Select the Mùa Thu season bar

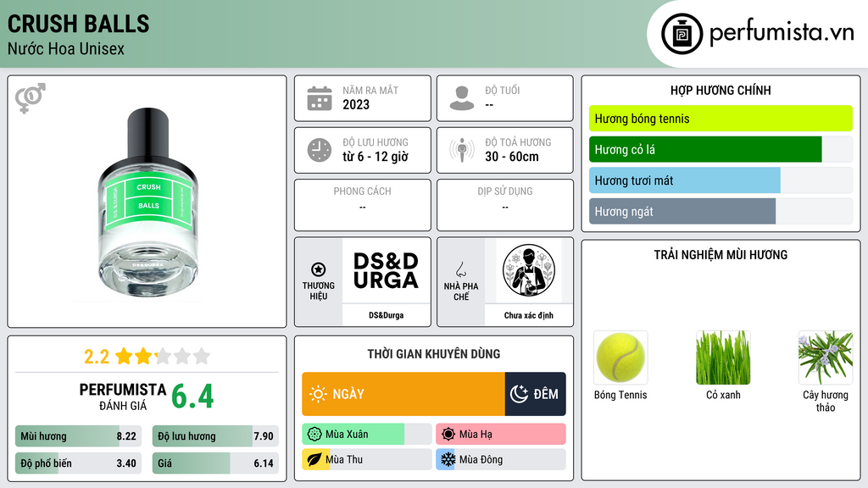click(367, 459)
